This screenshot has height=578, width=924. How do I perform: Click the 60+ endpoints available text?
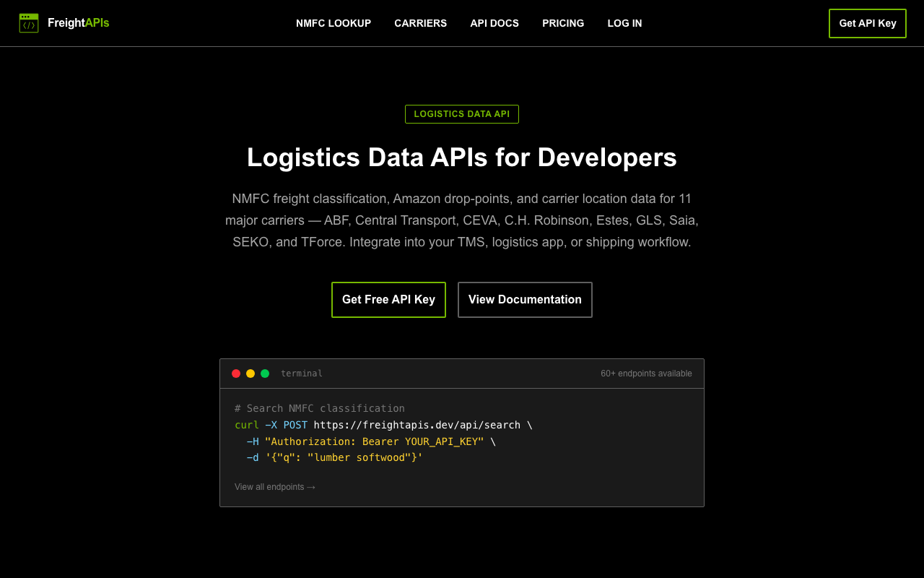click(x=646, y=374)
